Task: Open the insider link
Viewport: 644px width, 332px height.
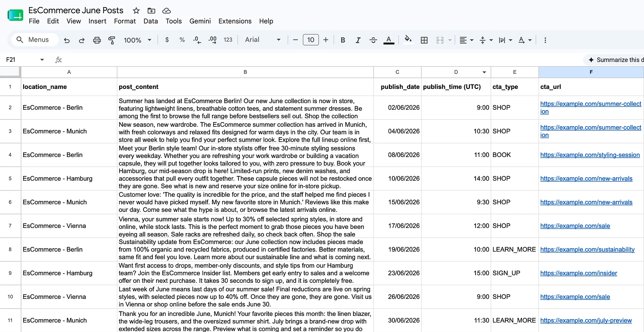Action: [x=579, y=273]
